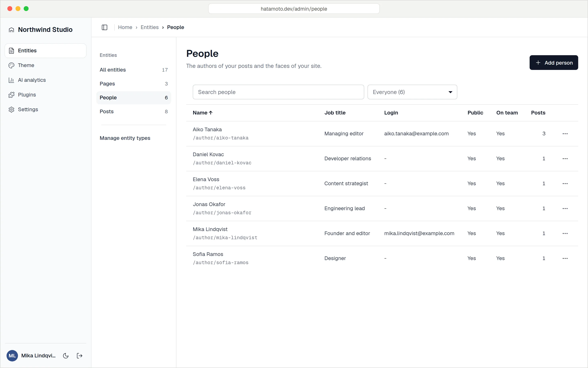Go to AI analytics
Image resolution: width=588 pixels, height=368 pixels.
pyautogui.click(x=46, y=80)
